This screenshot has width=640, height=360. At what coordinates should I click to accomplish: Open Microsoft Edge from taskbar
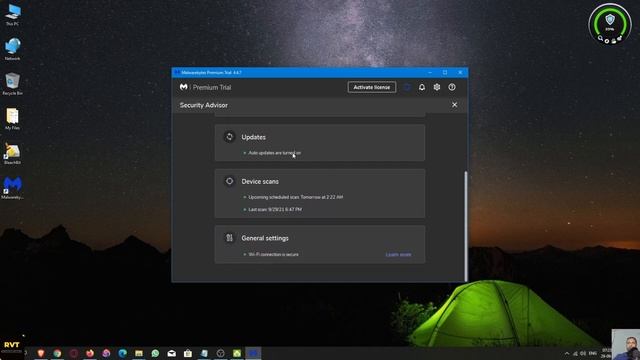[122, 353]
